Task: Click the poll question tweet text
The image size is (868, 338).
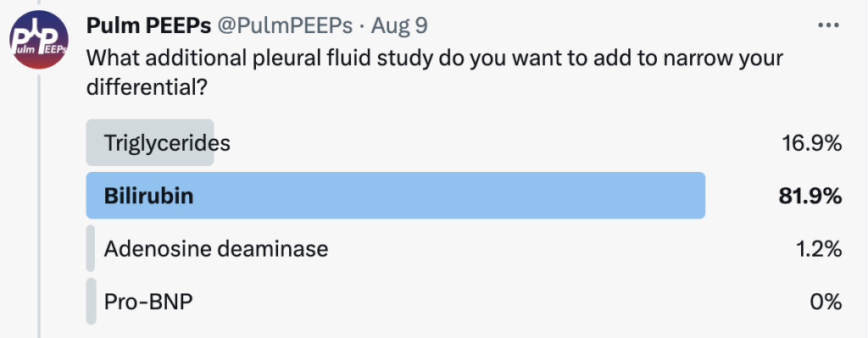Action: click(x=435, y=71)
